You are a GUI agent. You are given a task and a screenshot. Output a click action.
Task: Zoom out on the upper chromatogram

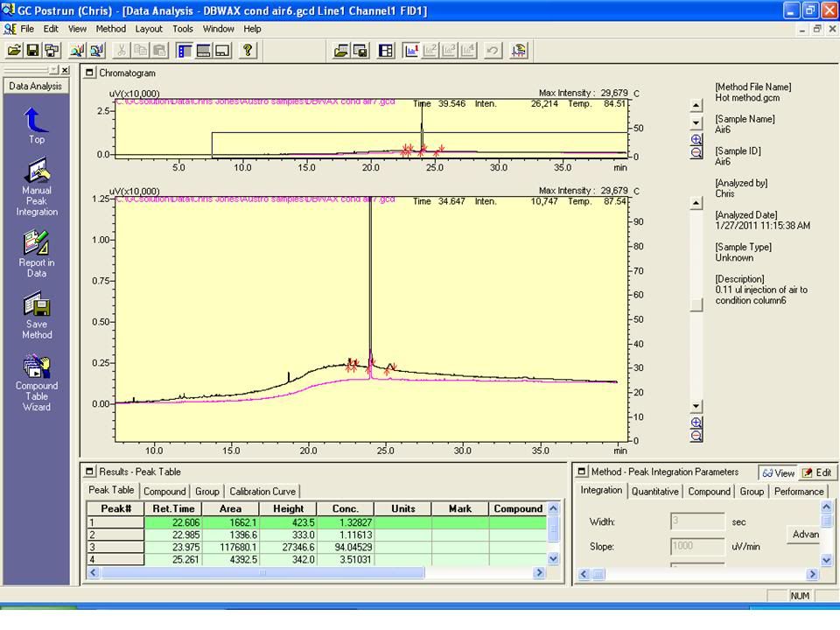[696, 152]
